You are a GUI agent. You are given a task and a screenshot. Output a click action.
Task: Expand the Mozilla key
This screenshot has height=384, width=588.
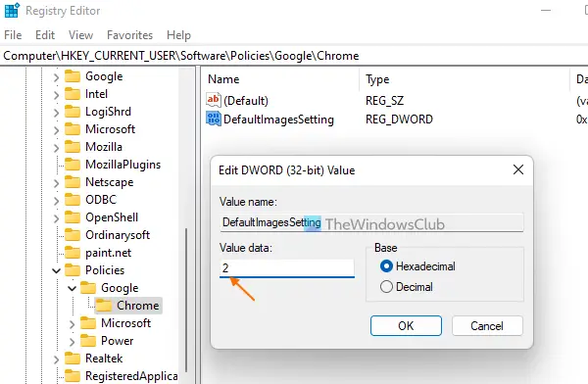(x=56, y=148)
